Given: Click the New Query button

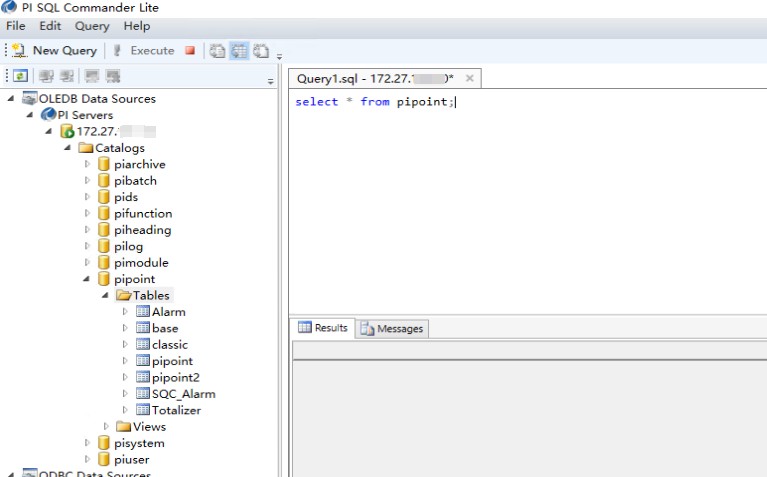Looking at the screenshot, I should (54, 50).
